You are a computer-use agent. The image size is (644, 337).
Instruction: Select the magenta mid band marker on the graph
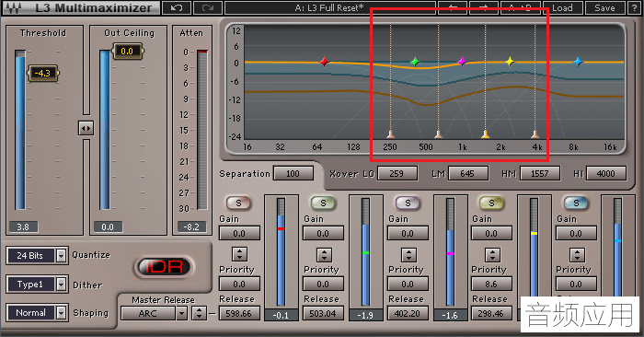[x=462, y=62]
